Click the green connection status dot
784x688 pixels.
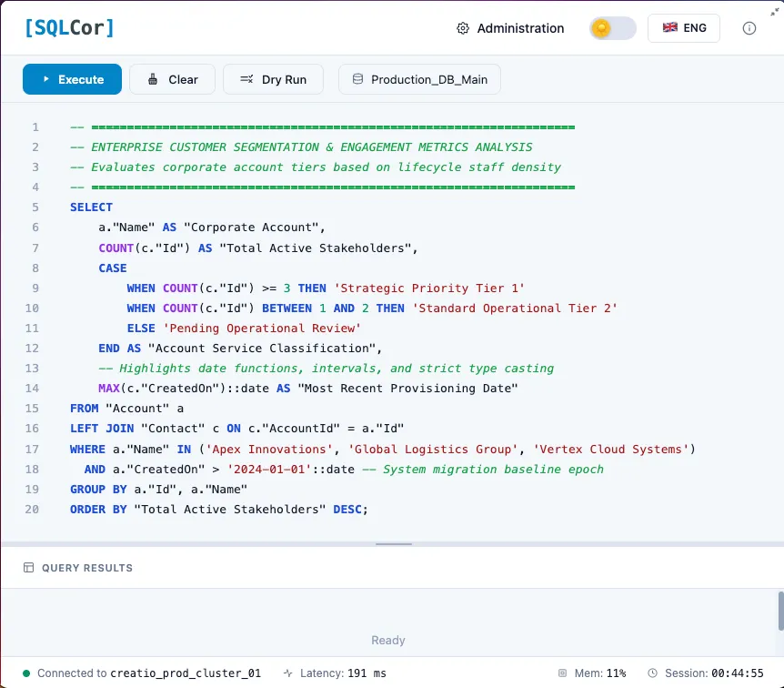point(26,673)
